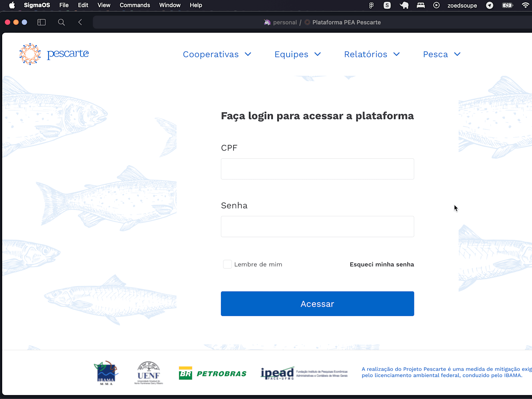Click the Plataforma PEA Pescarte address bar
The image size is (532, 399).
312,22
